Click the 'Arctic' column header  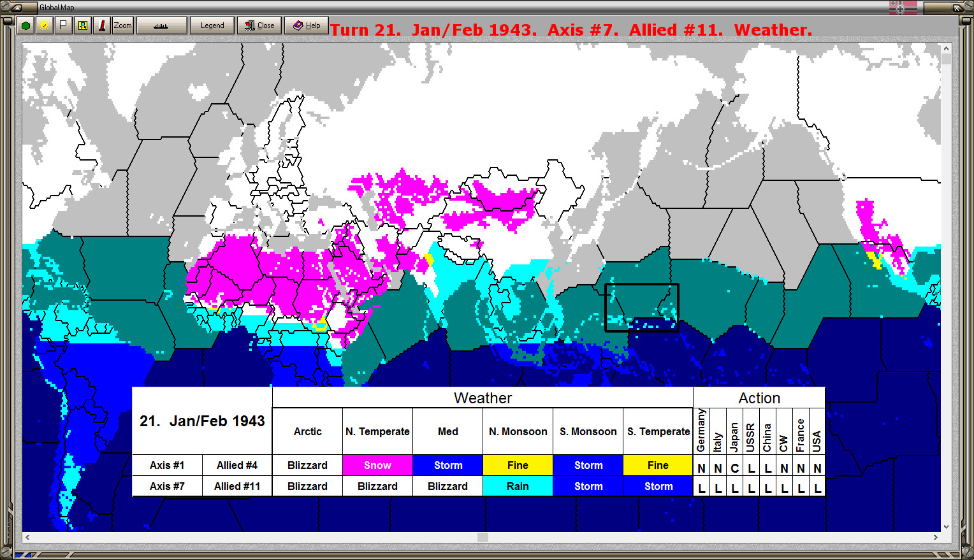pos(307,431)
